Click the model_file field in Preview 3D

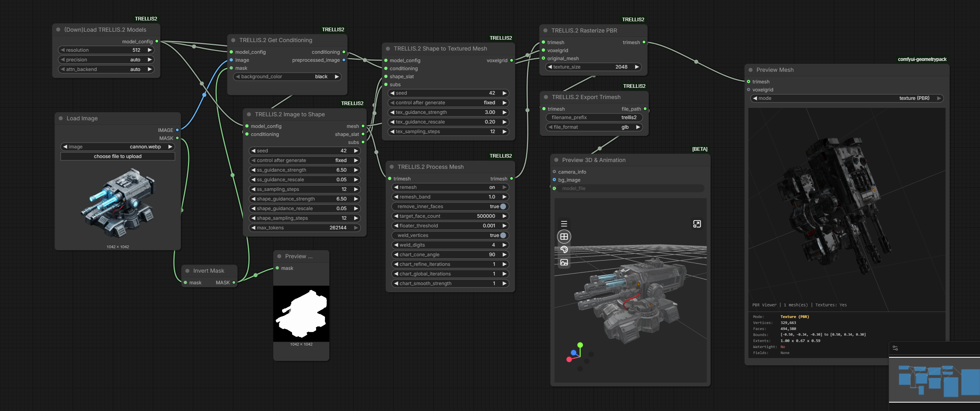point(631,188)
